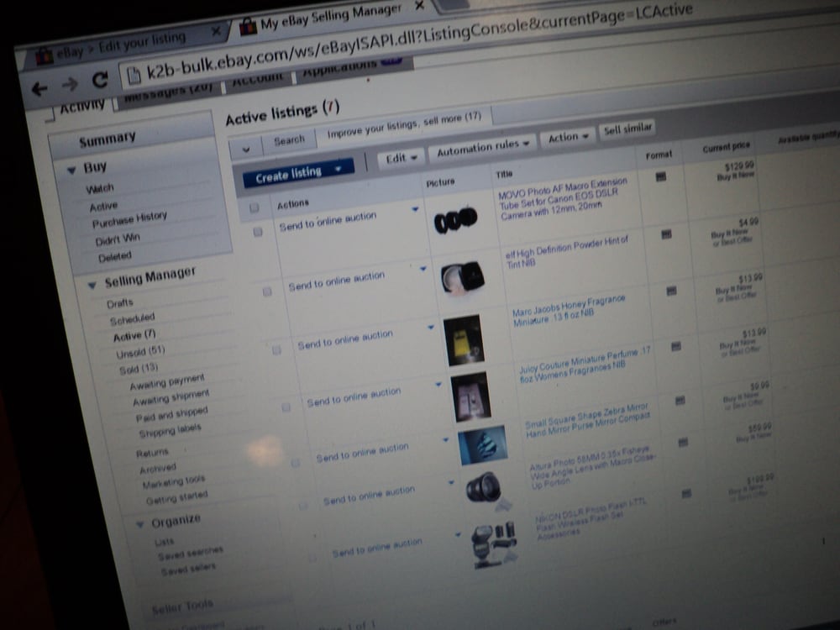The image size is (840, 630).
Task: Click Marc Jacobs Honey thumbnail
Action: coord(464,340)
